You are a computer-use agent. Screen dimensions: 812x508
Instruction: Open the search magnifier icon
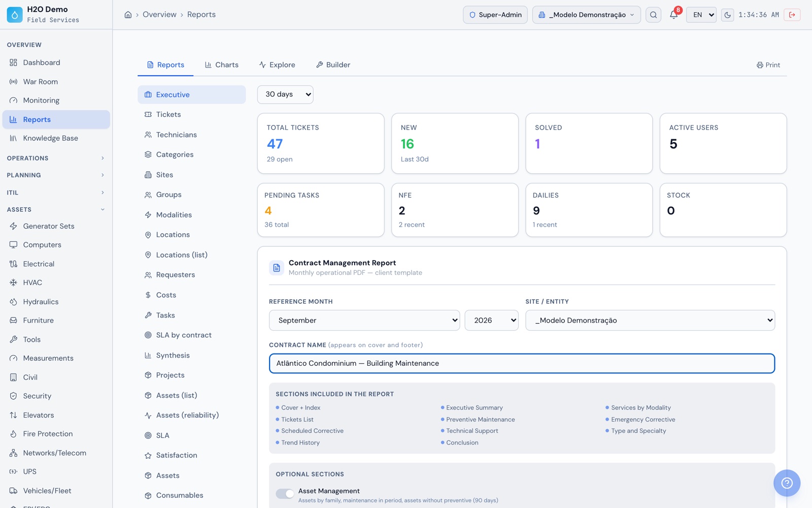point(654,15)
